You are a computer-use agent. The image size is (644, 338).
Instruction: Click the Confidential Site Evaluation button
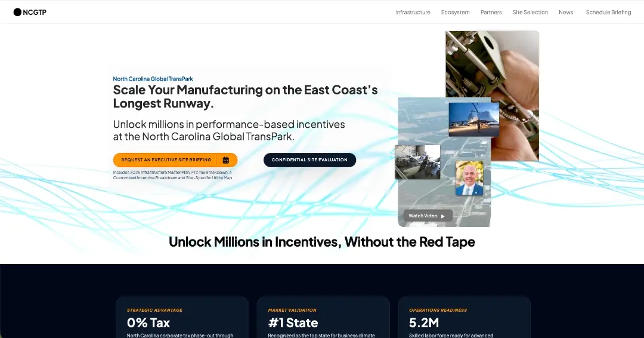309,160
